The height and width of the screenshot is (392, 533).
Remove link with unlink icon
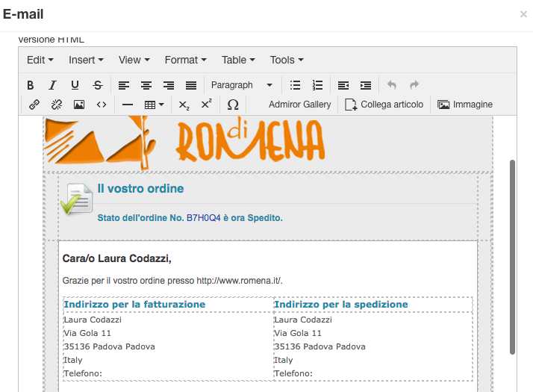click(x=57, y=105)
